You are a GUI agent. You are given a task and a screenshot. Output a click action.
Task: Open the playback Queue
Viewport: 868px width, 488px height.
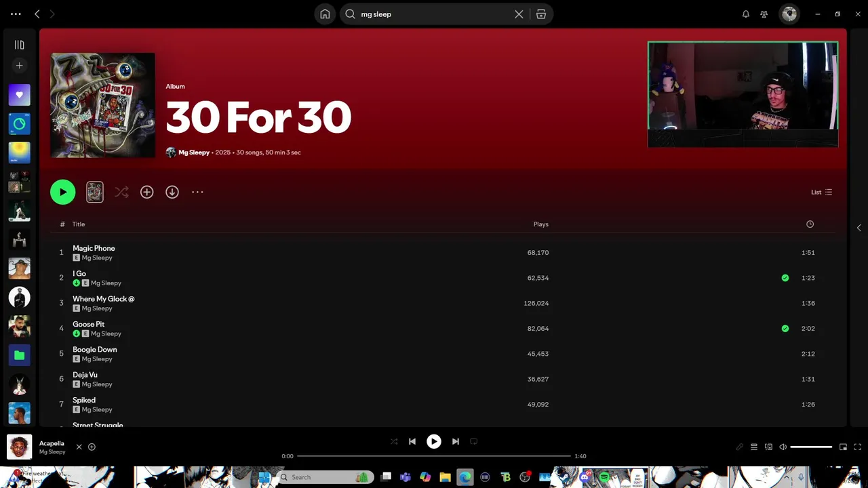(754, 447)
